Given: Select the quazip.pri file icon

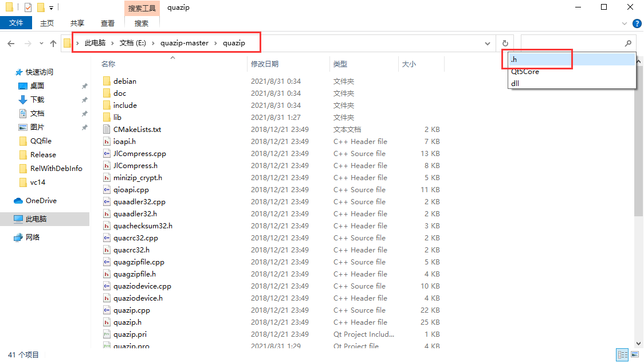Looking at the screenshot, I should (x=107, y=334).
